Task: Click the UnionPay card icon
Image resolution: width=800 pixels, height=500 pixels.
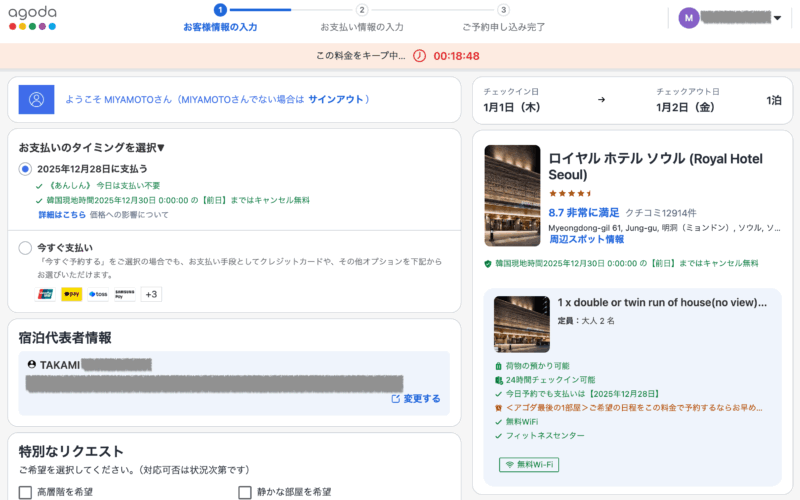Action: tap(45, 294)
